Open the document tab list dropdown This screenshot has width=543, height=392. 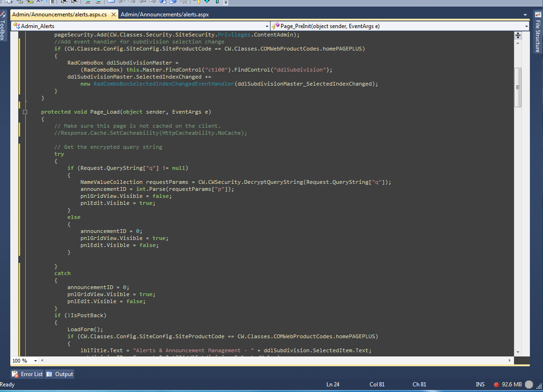[525, 15]
